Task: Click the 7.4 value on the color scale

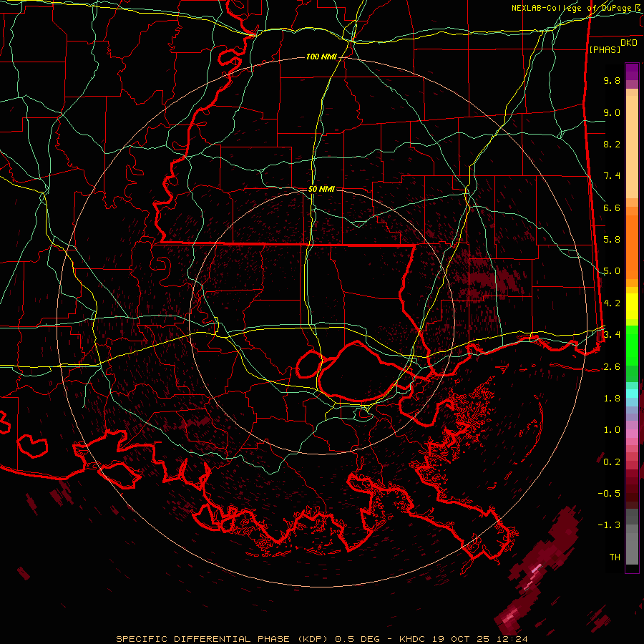Action: 612,176
